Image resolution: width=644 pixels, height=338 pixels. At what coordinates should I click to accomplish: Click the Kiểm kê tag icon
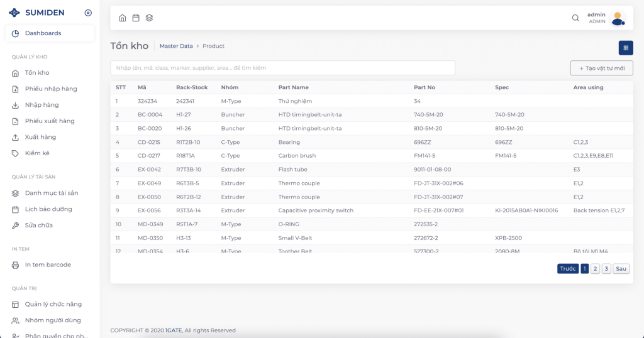(15, 153)
